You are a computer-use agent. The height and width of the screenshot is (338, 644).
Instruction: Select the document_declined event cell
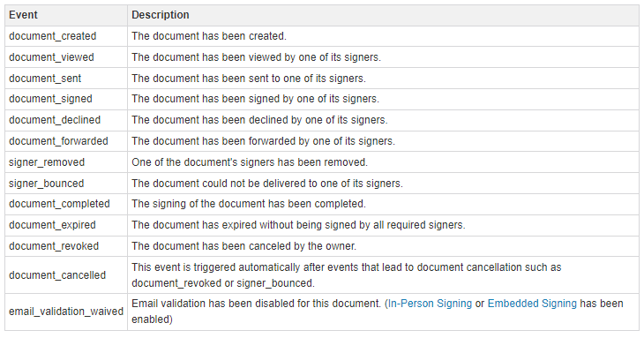pos(66,120)
